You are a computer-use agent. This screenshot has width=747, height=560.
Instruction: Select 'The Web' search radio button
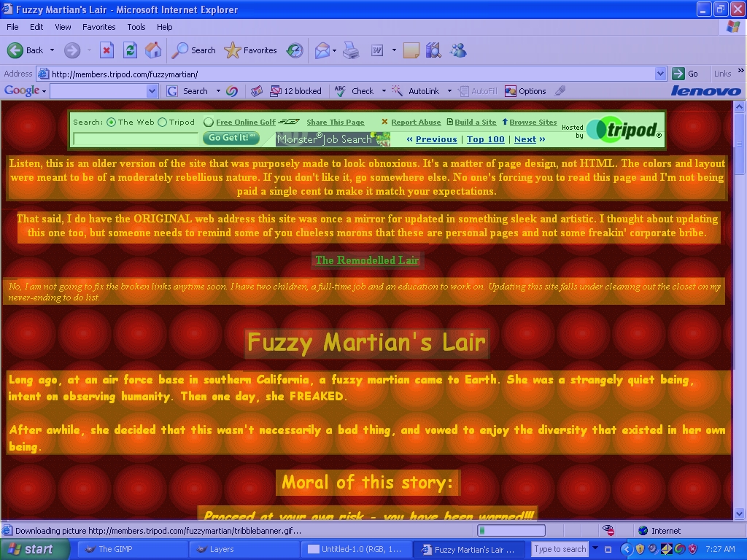pyautogui.click(x=111, y=122)
